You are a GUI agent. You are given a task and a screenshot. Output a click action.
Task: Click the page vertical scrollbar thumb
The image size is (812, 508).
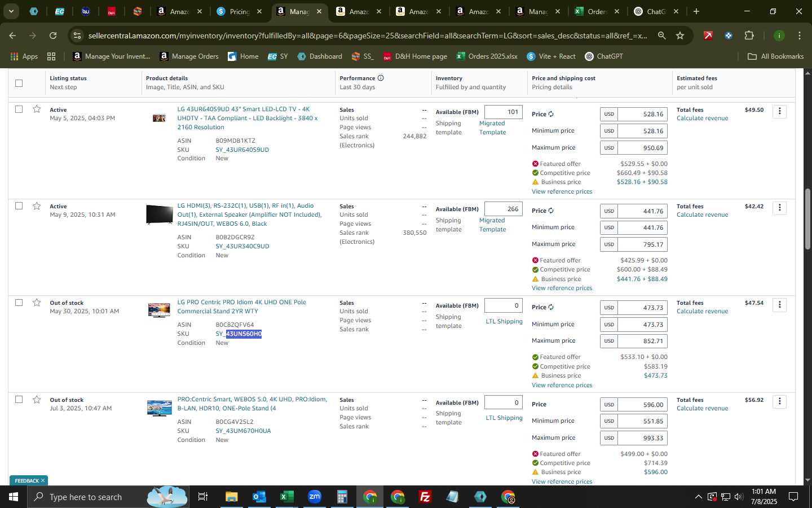807,218
